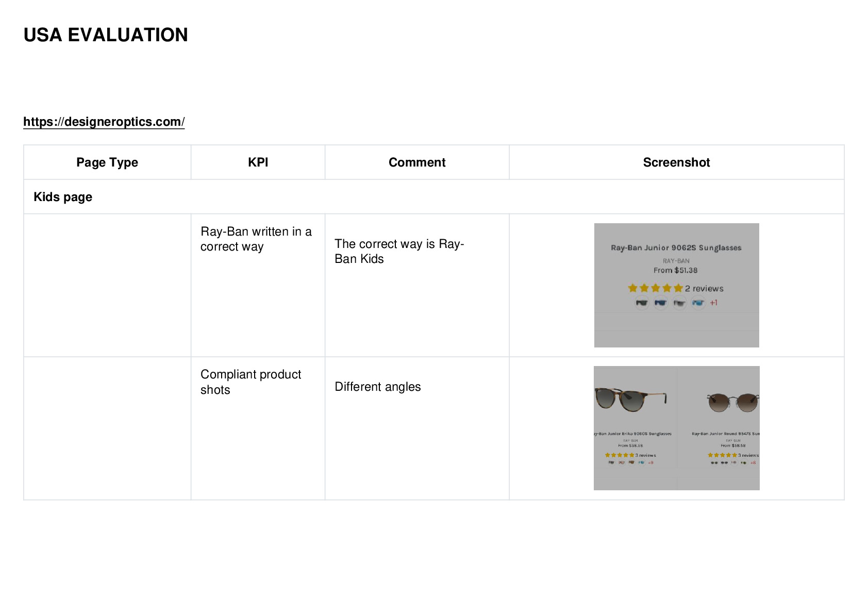Click the 'From $51.38' price text
This screenshot has height=614, width=868.
tap(676, 270)
